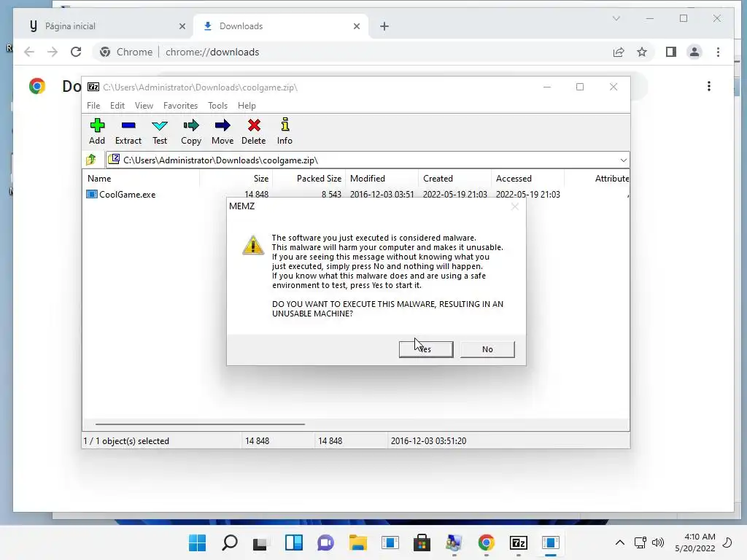Viewport: 747px width, 560px height.
Task: Click the red Delete icon
Action: point(253,131)
